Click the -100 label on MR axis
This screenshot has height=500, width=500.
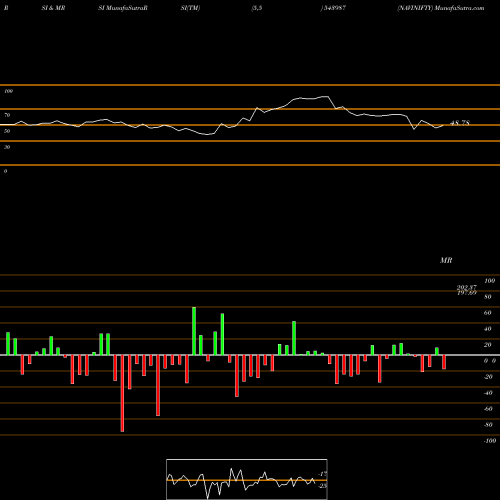pos(490,441)
